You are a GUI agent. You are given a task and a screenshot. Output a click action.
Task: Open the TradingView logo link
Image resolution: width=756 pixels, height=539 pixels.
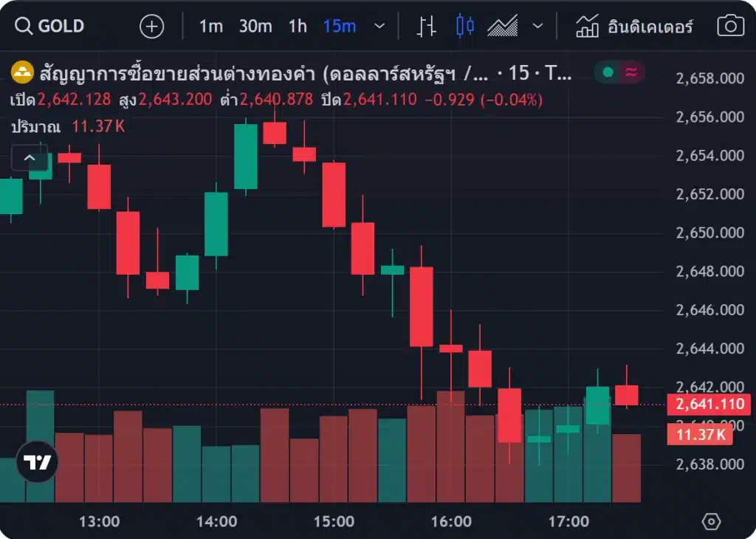point(37,462)
